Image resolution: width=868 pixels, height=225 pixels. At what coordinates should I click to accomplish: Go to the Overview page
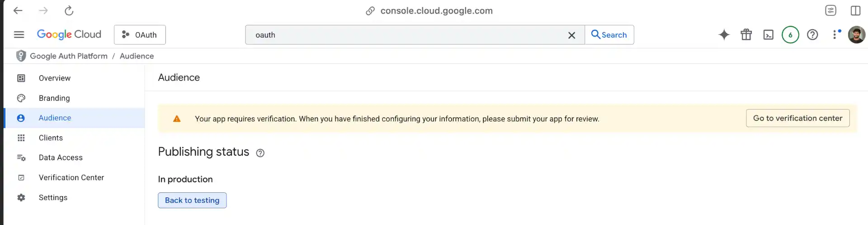pyautogui.click(x=55, y=78)
